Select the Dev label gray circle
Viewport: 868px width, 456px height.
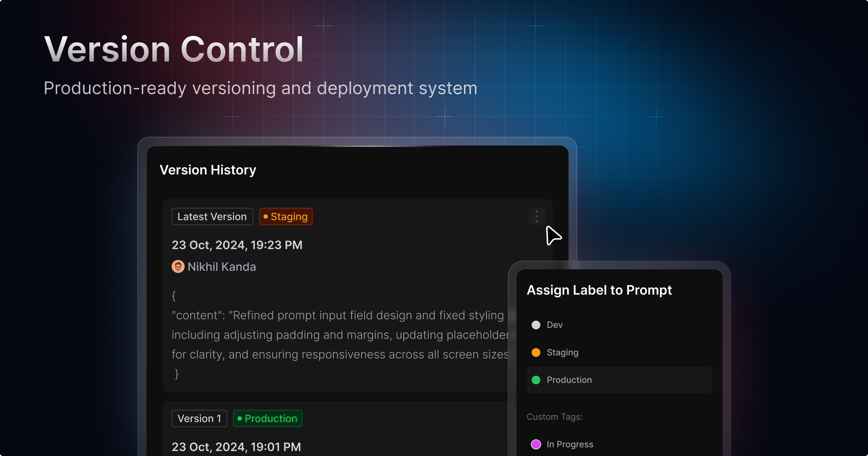click(536, 325)
